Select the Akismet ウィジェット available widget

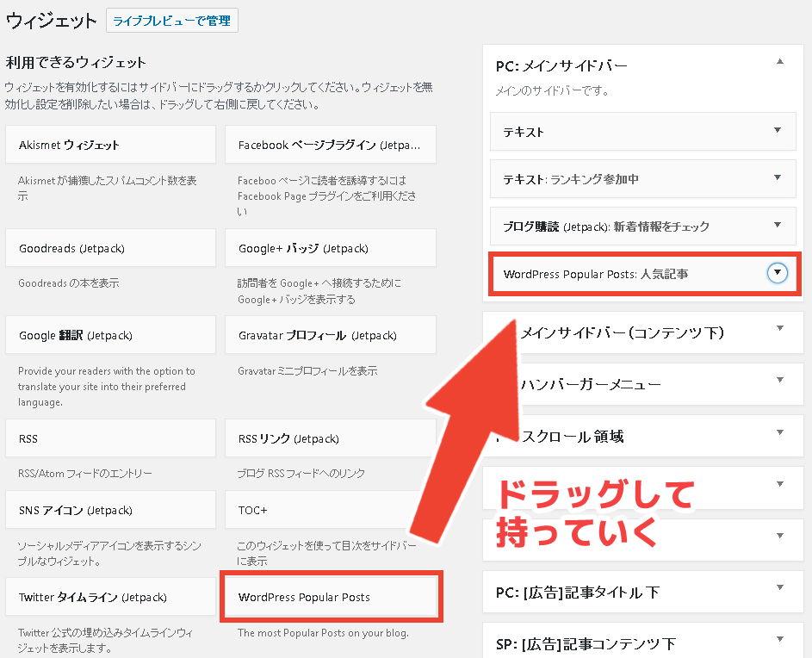click(x=110, y=145)
